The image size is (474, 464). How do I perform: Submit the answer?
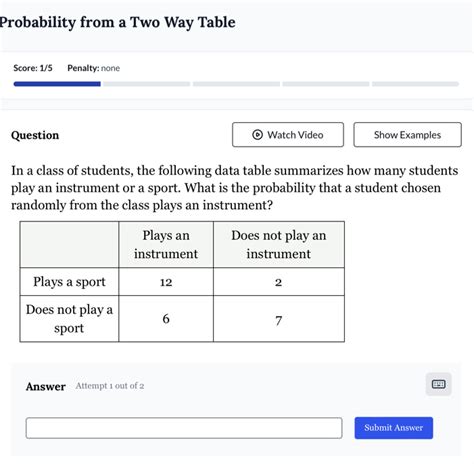tap(394, 428)
